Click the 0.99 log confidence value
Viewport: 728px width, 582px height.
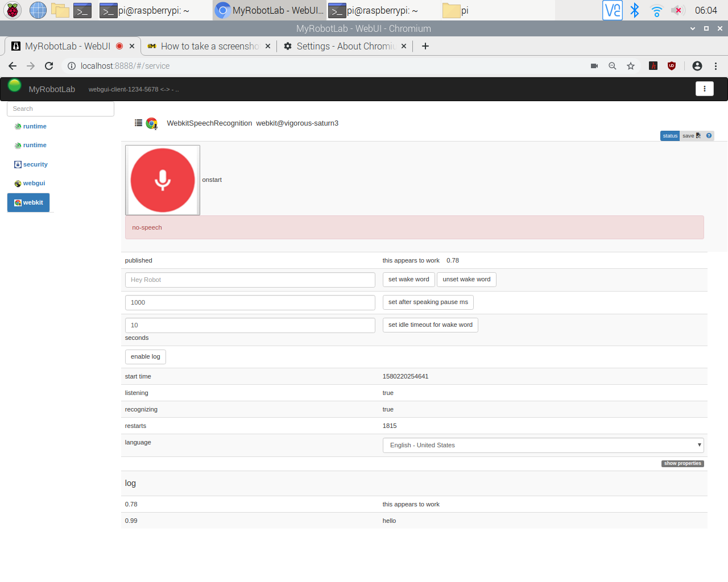(131, 521)
